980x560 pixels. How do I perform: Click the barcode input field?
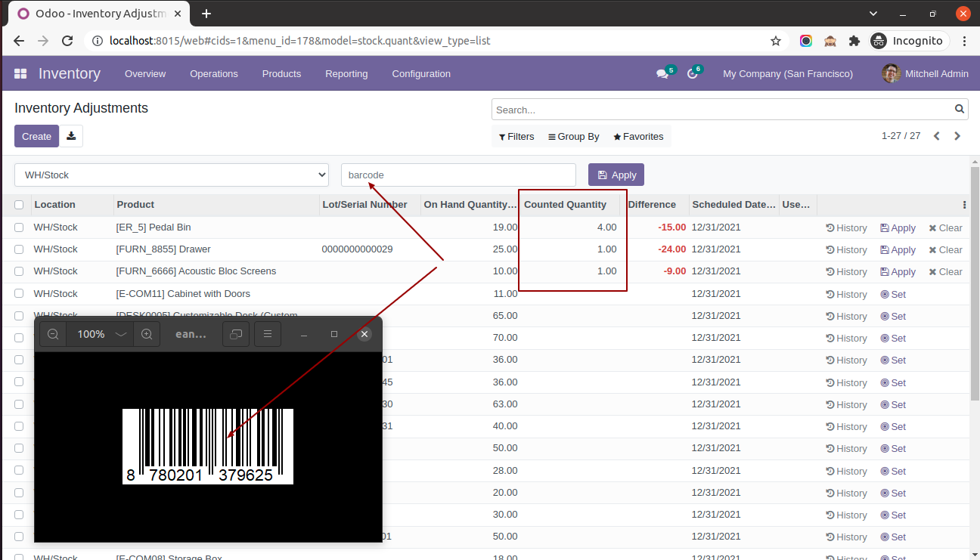pos(458,175)
